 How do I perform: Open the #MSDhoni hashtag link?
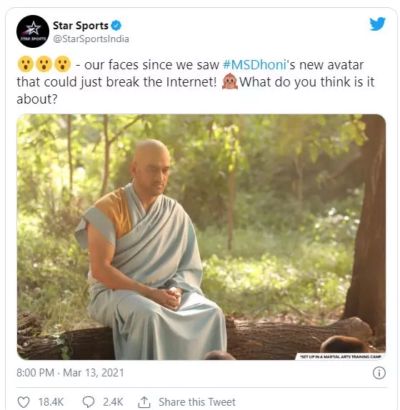(x=255, y=65)
